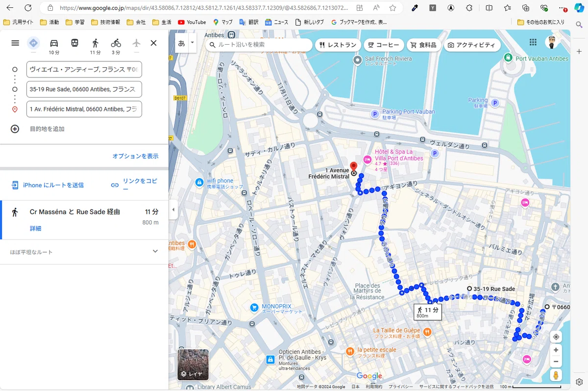Open 詳細 for the walking route
This screenshot has width=588, height=391.
tap(35, 229)
